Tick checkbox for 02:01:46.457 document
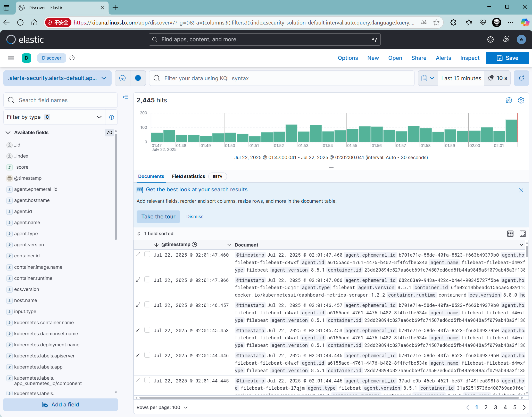This screenshot has height=417, width=532. tap(147, 305)
